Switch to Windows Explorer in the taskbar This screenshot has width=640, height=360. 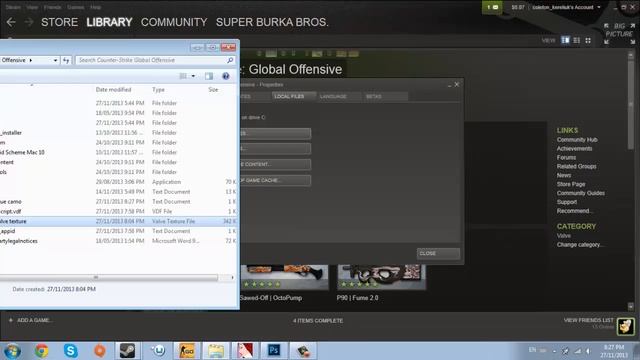tap(216, 351)
